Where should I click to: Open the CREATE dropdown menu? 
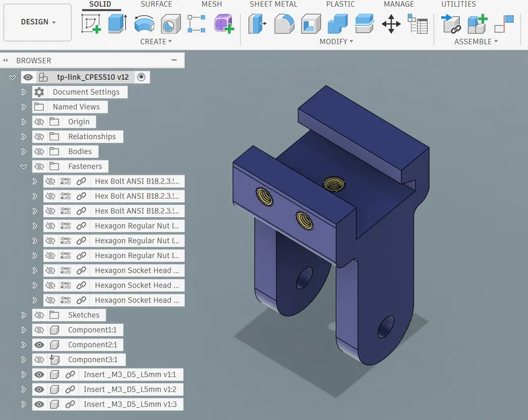(156, 42)
